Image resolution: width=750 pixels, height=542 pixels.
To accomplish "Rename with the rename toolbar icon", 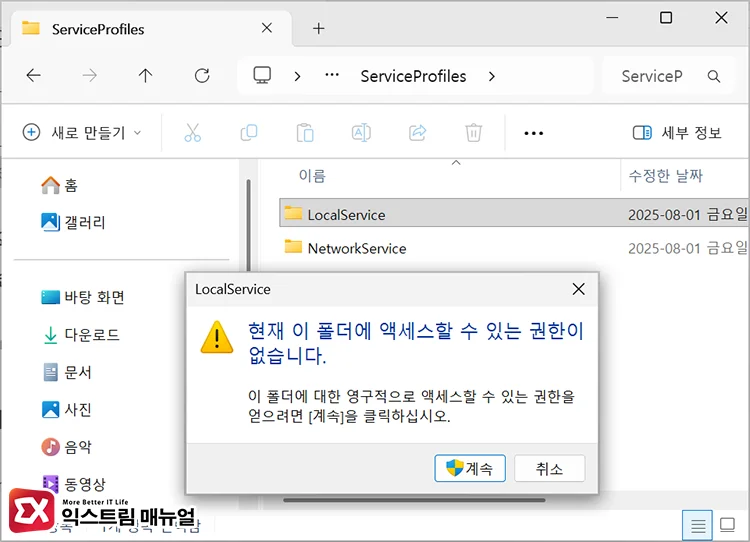I will click(x=361, y=133).
